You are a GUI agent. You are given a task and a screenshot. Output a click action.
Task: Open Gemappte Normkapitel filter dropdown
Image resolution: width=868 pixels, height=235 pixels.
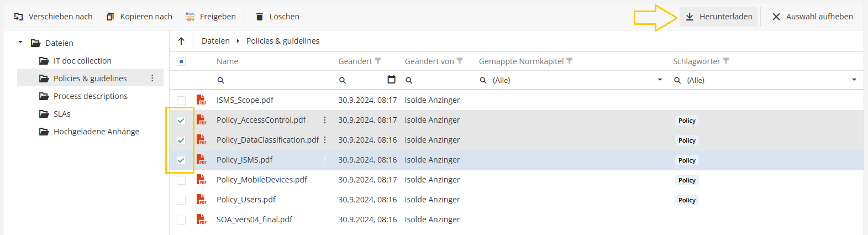tap(660, 80)
